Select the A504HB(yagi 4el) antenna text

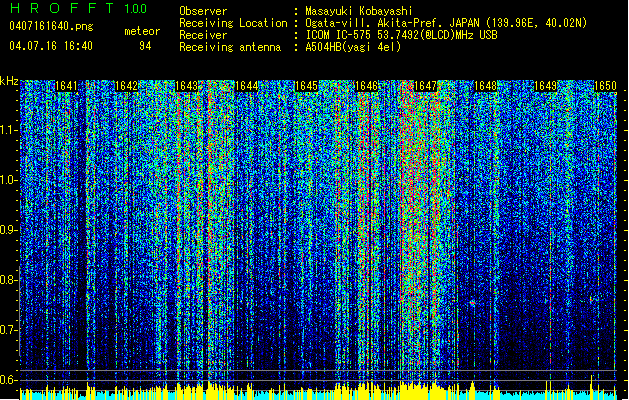(x=353, y=47)
